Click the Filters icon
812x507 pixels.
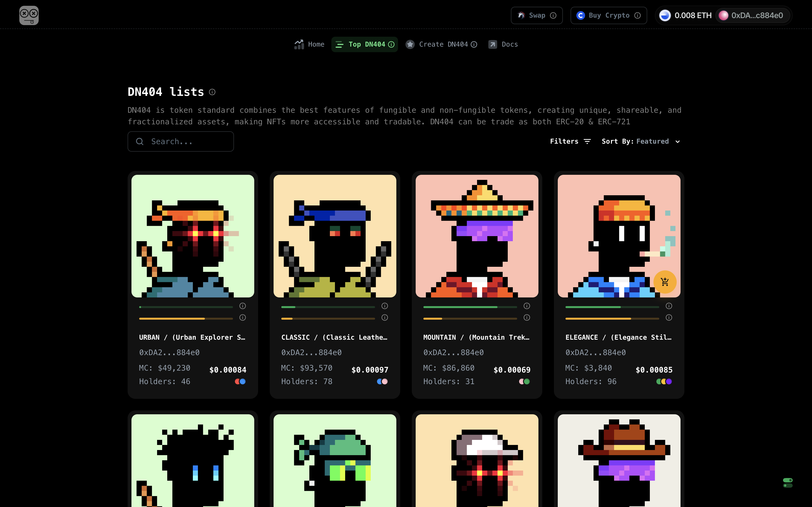click(x=587, y=141)
